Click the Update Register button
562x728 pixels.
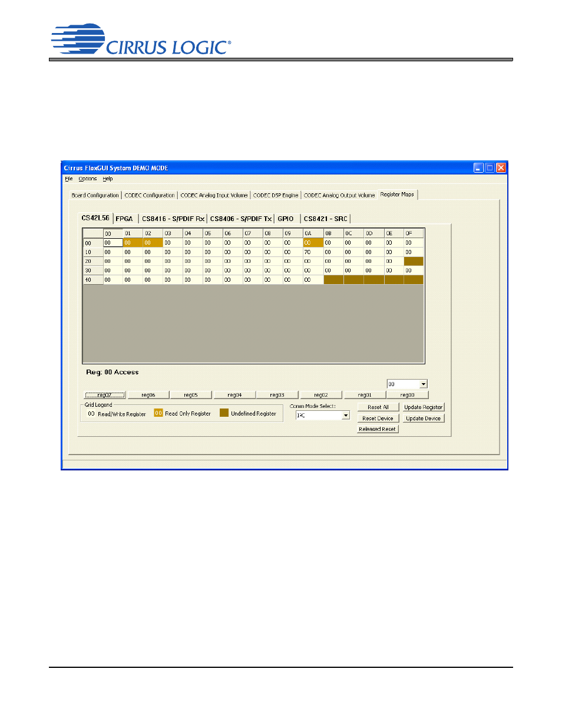423,407
